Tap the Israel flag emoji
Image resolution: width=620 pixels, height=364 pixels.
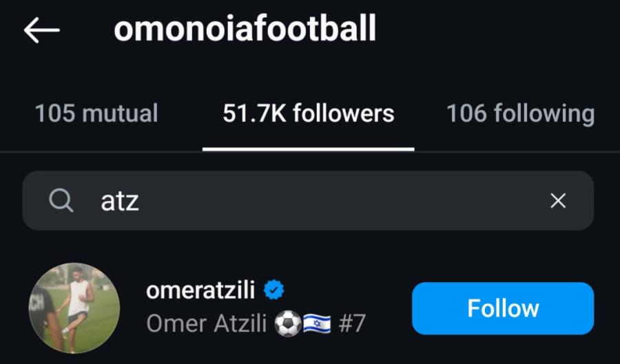(x=317, y=324)
